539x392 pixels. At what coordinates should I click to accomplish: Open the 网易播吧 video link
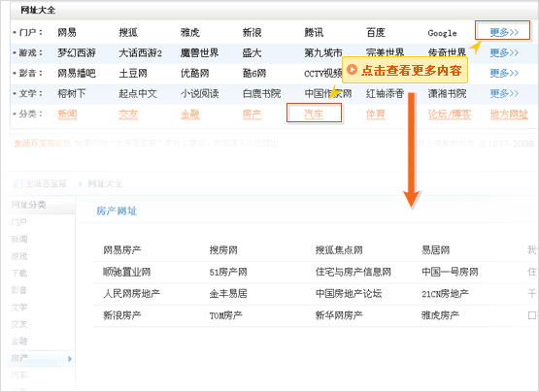(x=77, y=73)
